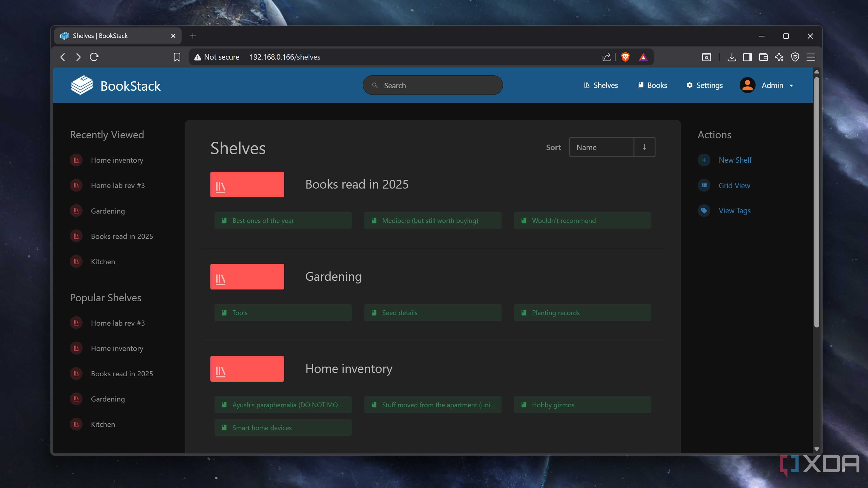Click the Home inventory shelf red thumbnail
Viewport: 868px width, 488px height.
click(247, 369)
